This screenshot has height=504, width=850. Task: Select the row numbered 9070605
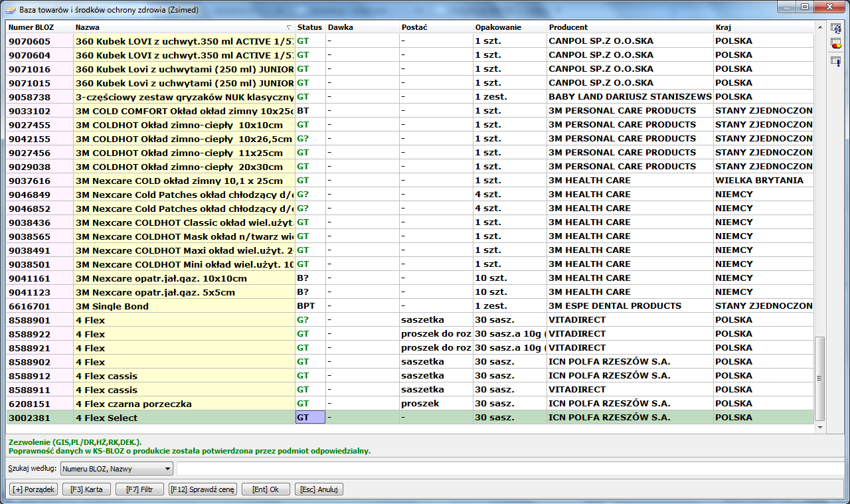pyautogui.click(x=410, y=41)
